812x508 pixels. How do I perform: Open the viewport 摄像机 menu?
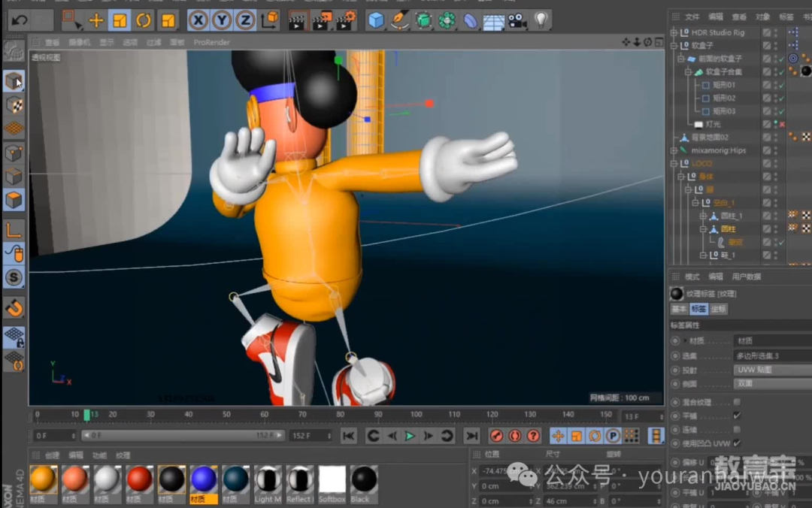pos(79,43)
